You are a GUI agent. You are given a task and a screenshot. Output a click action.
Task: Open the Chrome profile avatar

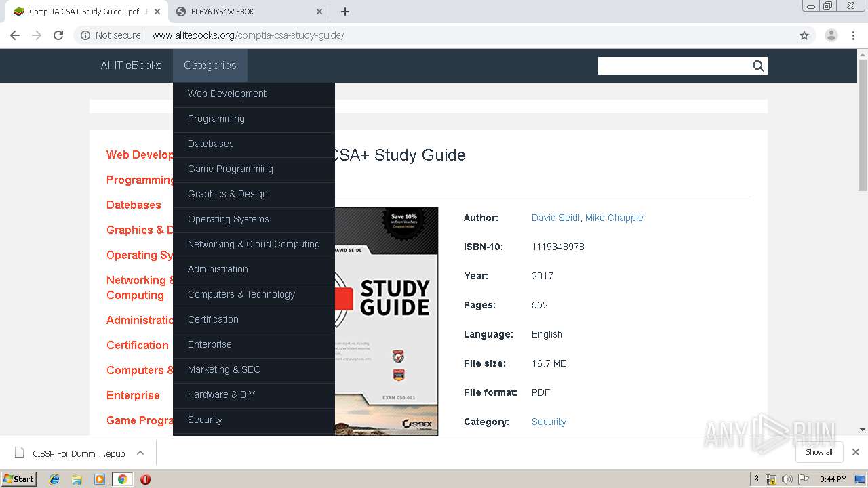(831, 35)
